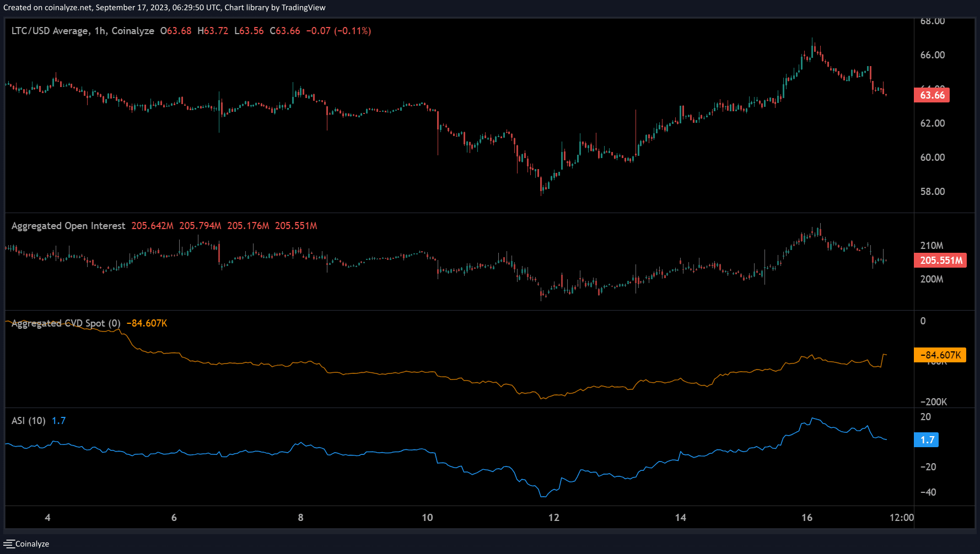Click the -84.607K value in CVD legend
The height and width of the screenshot is (554, 980).
click(x=147, y=323)
